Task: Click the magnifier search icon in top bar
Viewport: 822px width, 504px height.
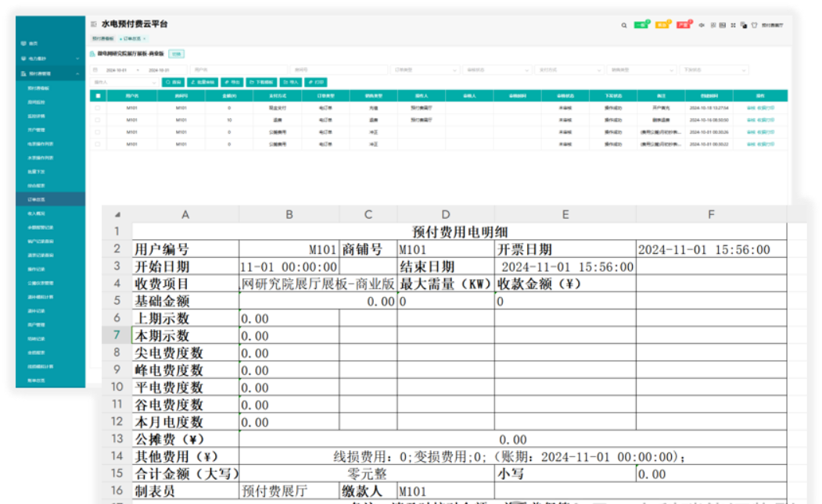Action: 623,25
